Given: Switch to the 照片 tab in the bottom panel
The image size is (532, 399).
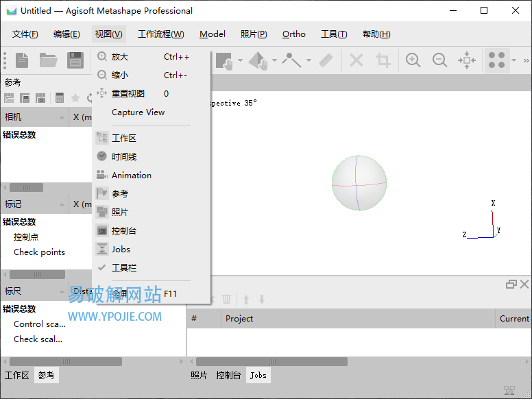Looking at the screenshot, I should coord(199,375).
